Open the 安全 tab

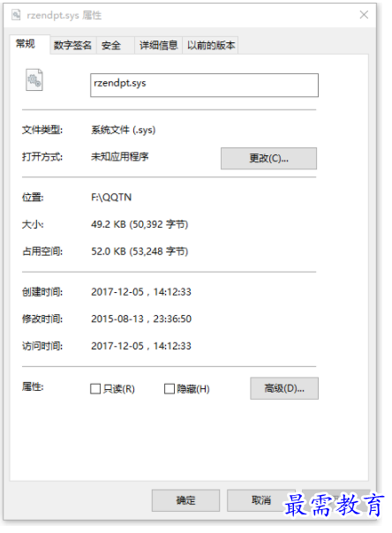coord(116,45)
